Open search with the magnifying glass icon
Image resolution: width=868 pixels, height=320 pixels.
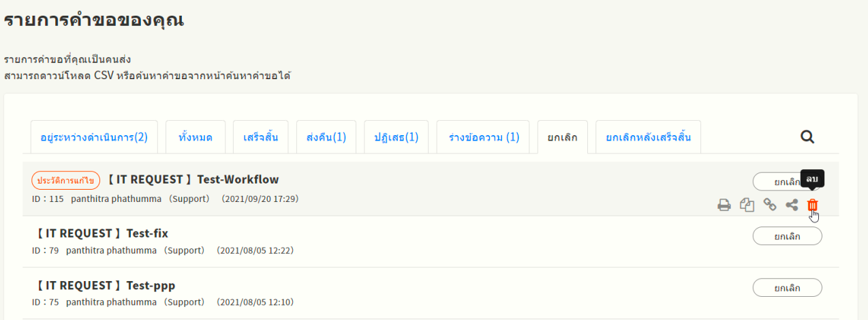tap(807, 137)
